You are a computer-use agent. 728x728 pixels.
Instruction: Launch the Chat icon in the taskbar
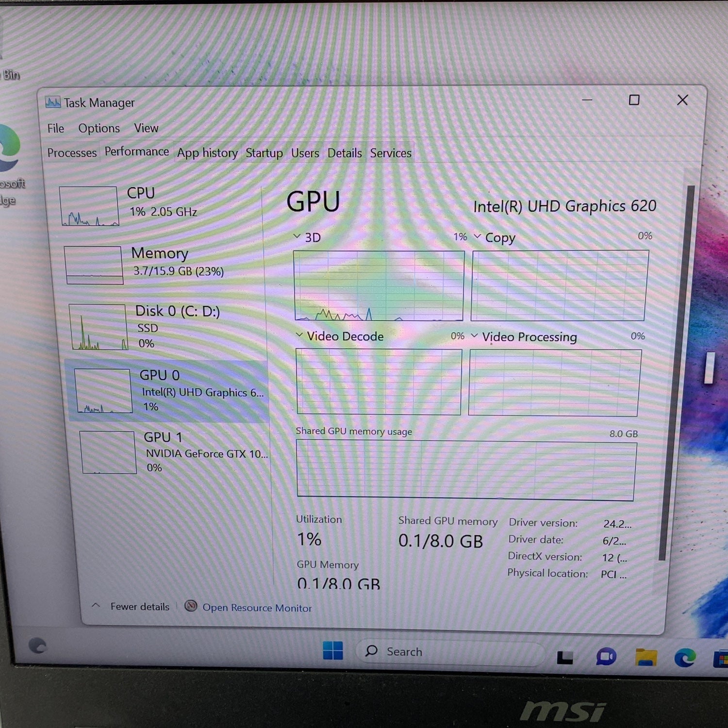(606, 657)
